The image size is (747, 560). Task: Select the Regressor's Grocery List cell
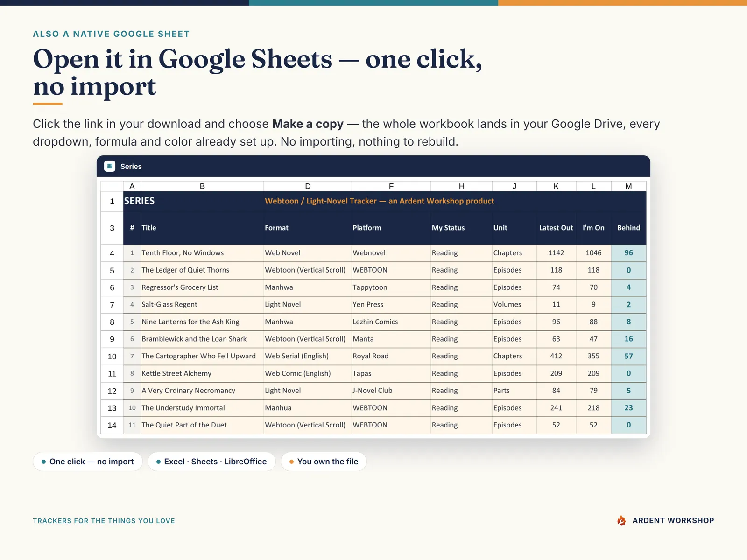click(202, 287)
